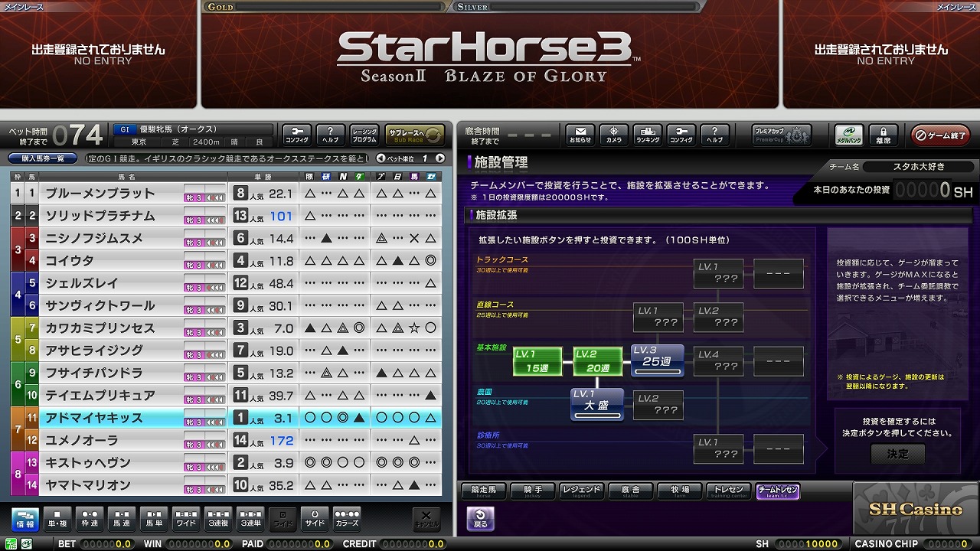Screen dimensions: 980x551
Task: Select the 枠連 bet type
Action: click(x=90, y=519)
